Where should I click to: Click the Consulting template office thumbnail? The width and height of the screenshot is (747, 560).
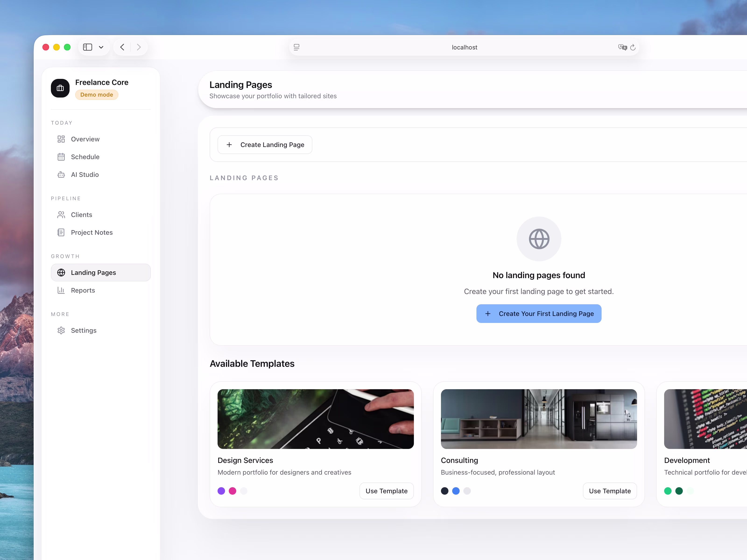tap(539, 419)
